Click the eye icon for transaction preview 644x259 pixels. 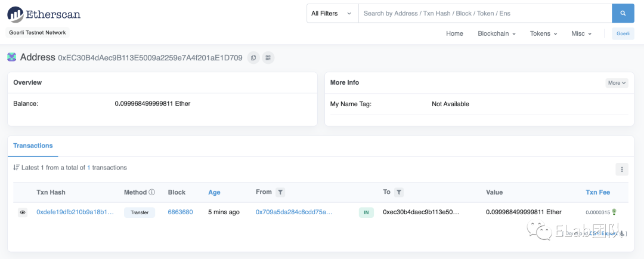23,212
